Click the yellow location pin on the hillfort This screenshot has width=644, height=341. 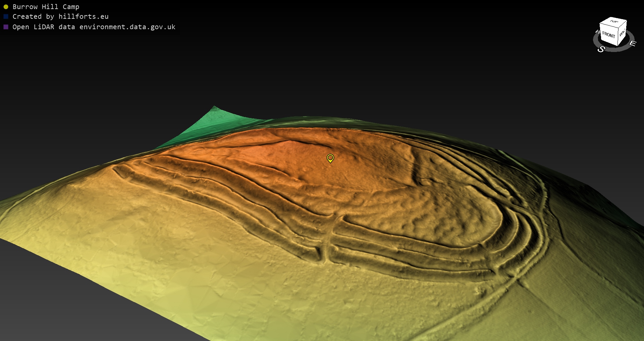(x=330, y=158)
